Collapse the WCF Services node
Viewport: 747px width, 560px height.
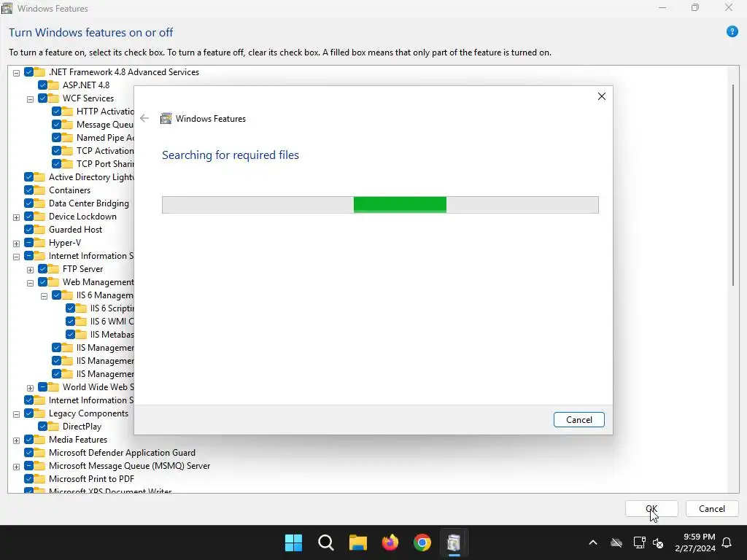pos(30,99)
